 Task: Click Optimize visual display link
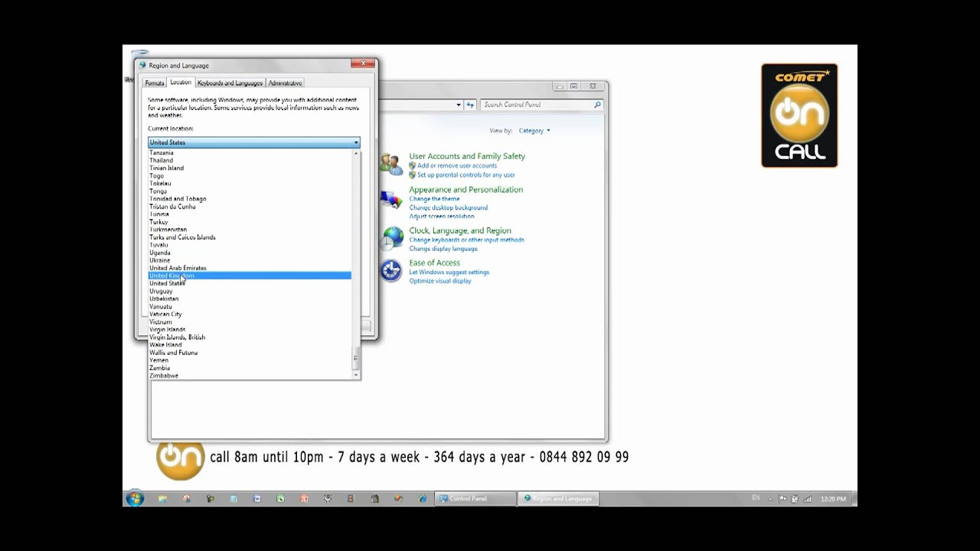[x=440, y=281]
